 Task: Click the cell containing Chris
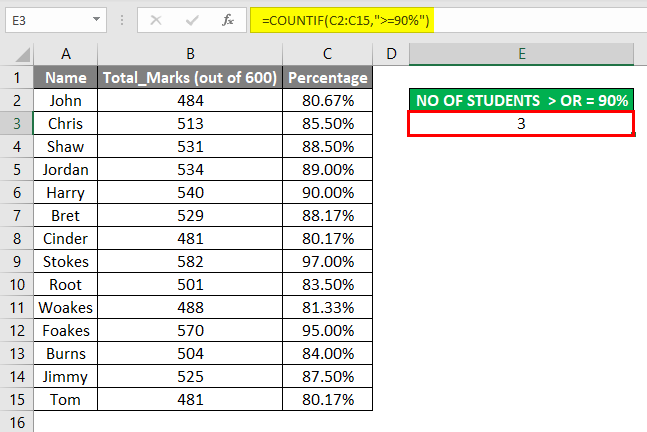click(66, 123)
